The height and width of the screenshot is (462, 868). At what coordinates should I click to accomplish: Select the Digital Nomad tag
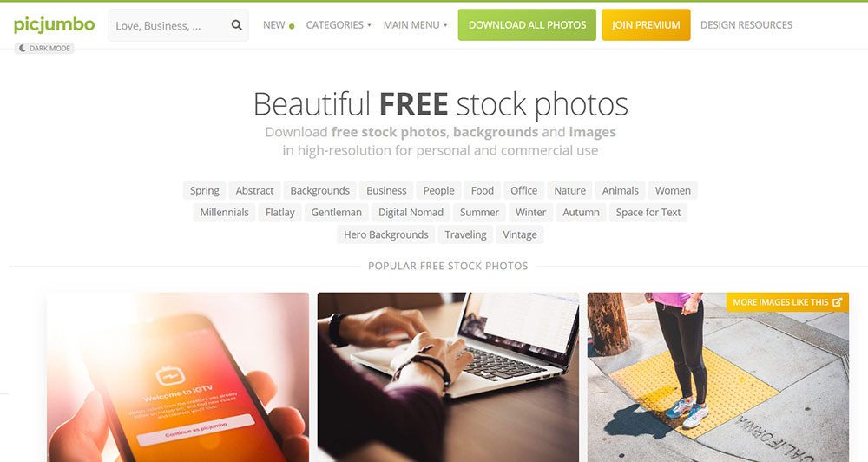tap(411, 212)
